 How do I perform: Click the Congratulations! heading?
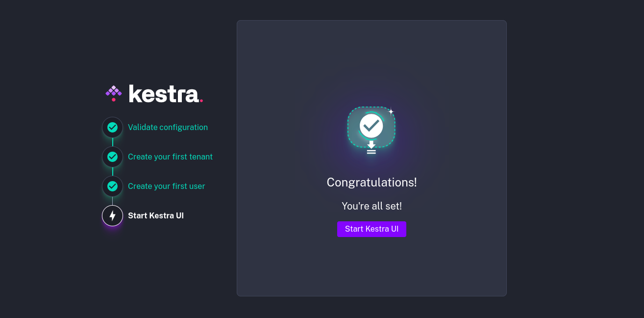pos(372,183)
